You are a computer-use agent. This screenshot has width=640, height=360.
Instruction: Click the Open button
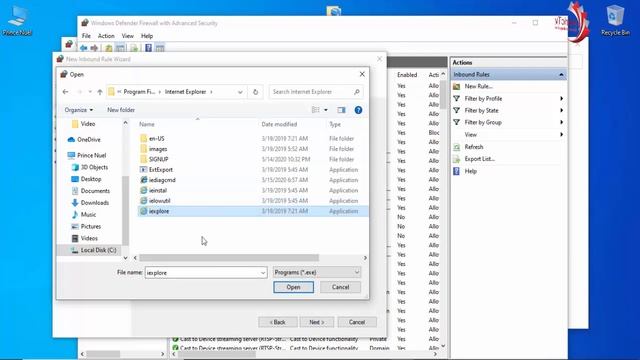pos(293,287)
